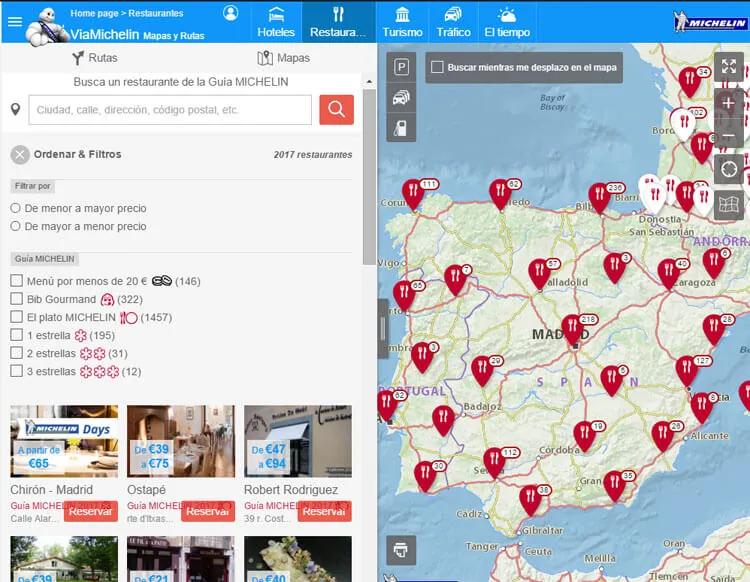
Task: Check the Bib Gourmand filter
Action: click(x=16, y=299)
